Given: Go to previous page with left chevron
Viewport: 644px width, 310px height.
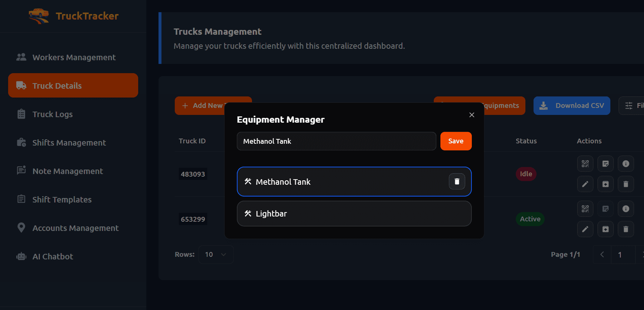Looking at the screenshot, I should [602, 255].
